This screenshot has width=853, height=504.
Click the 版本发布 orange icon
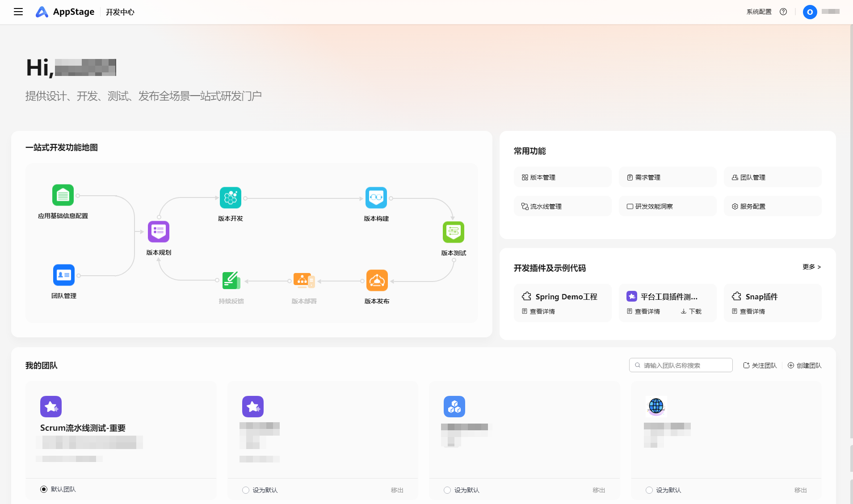click(x=377, y=281)
